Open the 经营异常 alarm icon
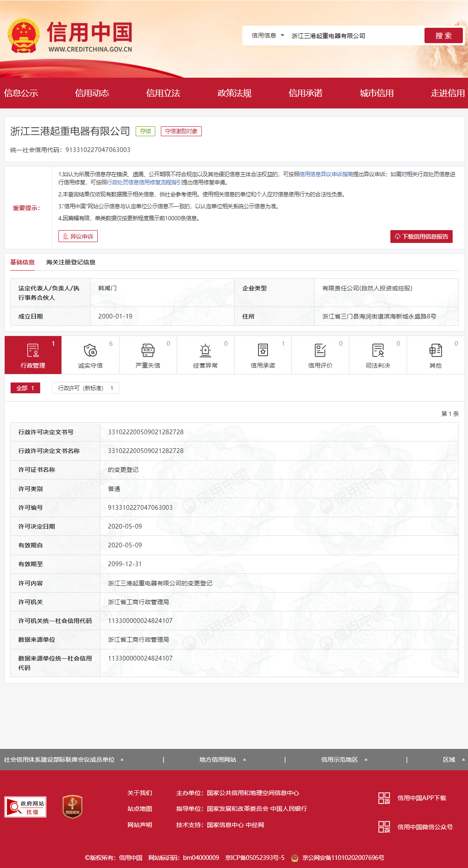 206,350
